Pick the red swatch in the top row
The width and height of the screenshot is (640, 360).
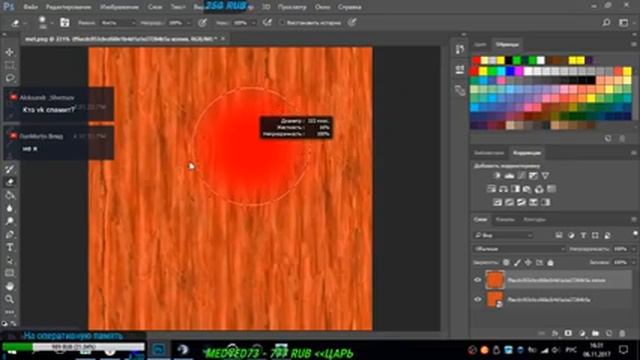(476, 60)
